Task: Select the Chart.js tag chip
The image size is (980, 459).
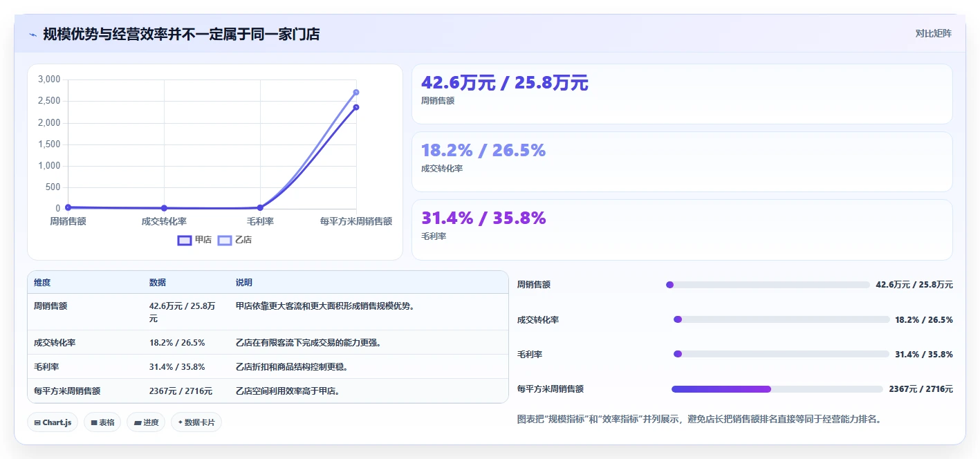Action: coord(53,422)
